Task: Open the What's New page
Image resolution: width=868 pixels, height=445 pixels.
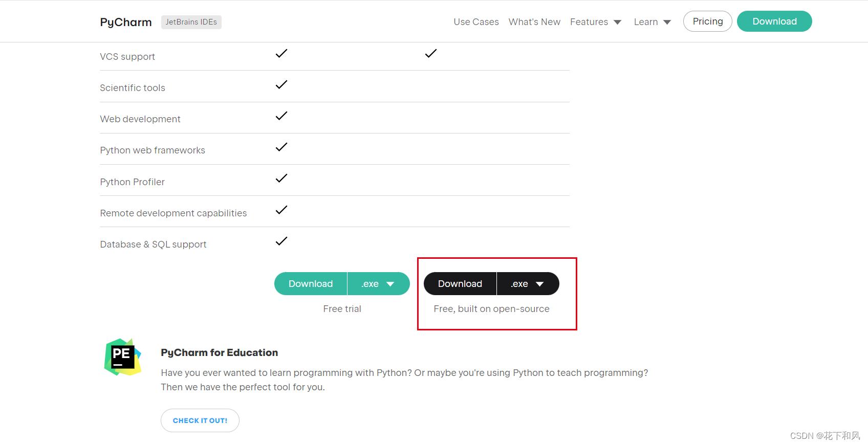Action: point(534,22)
